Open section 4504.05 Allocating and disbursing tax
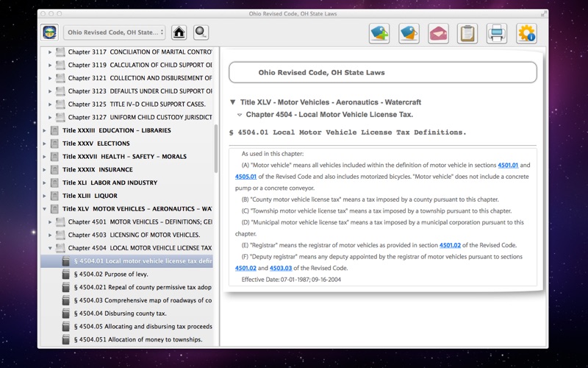 (126, 327)
